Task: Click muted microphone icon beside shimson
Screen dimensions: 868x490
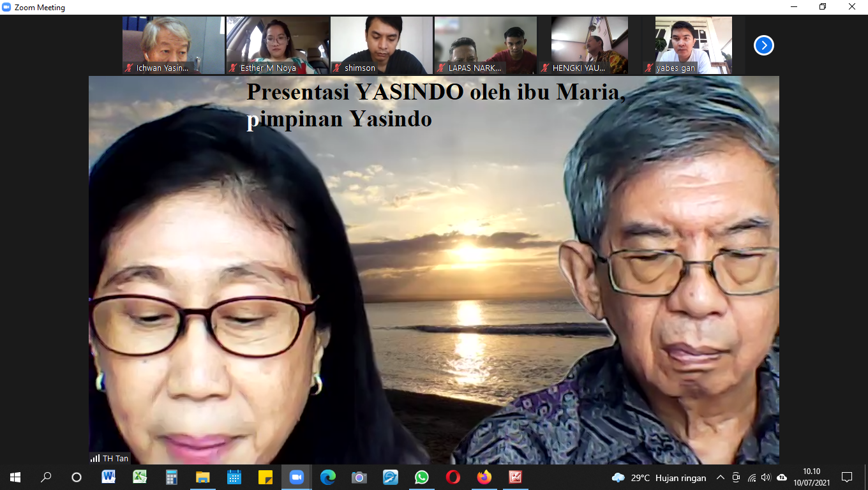Action: point(338,68)
